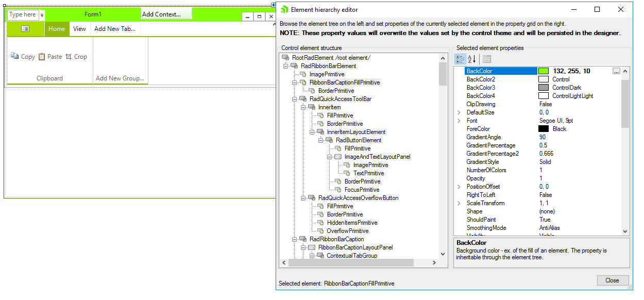Click the InnerItem node icon

coord(312,107)
